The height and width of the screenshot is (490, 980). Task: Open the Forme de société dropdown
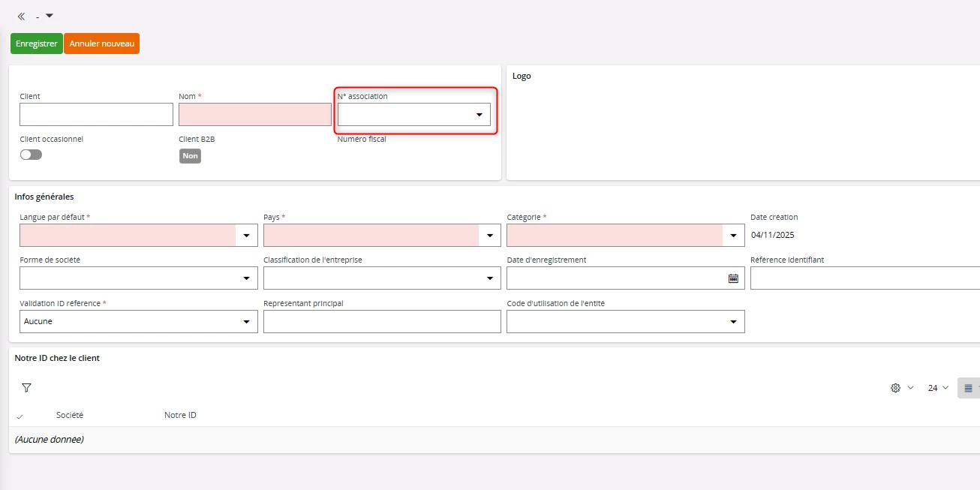point(246,278)
